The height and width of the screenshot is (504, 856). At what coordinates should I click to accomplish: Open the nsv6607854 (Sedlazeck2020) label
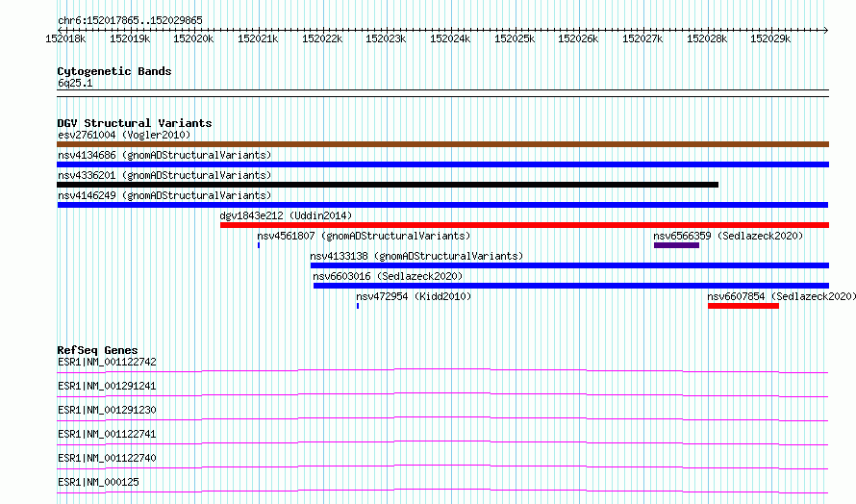(x=782, y=296)
